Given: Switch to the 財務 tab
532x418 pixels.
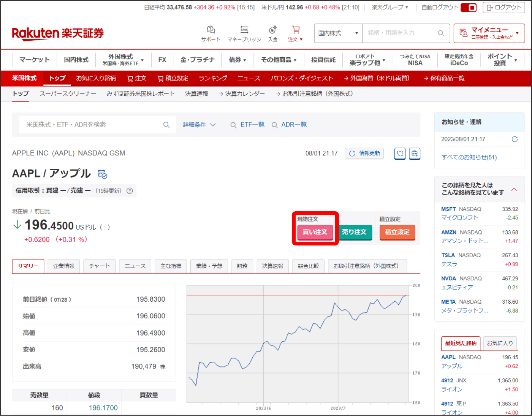Looking at the screenshot, I should click(242, 266).
